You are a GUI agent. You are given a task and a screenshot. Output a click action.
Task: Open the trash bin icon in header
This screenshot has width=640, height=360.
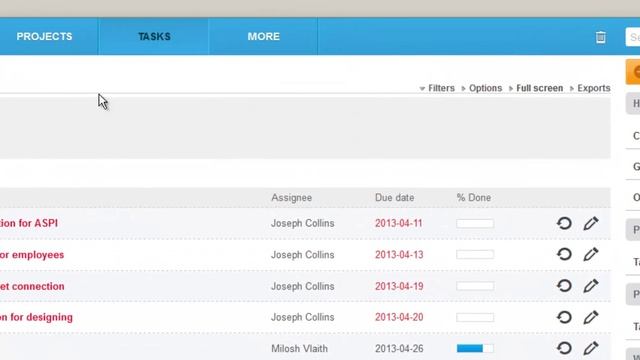(x=600, y=37)
